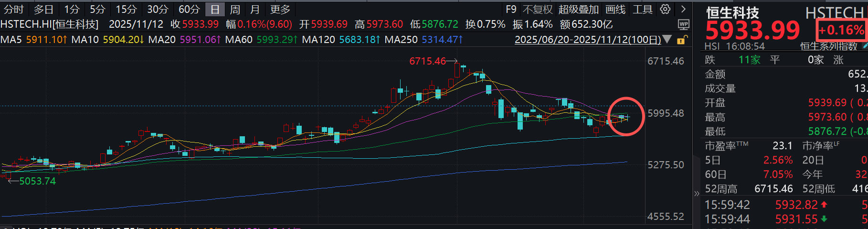Open the 工具 tools menu
This screenshot has width=868, height=229.
[643, 10]
